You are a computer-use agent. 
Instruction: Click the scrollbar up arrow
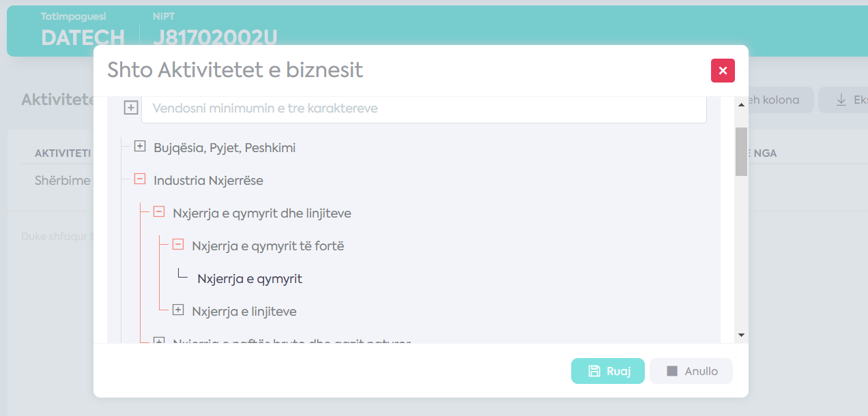click(x=741, y=104)
